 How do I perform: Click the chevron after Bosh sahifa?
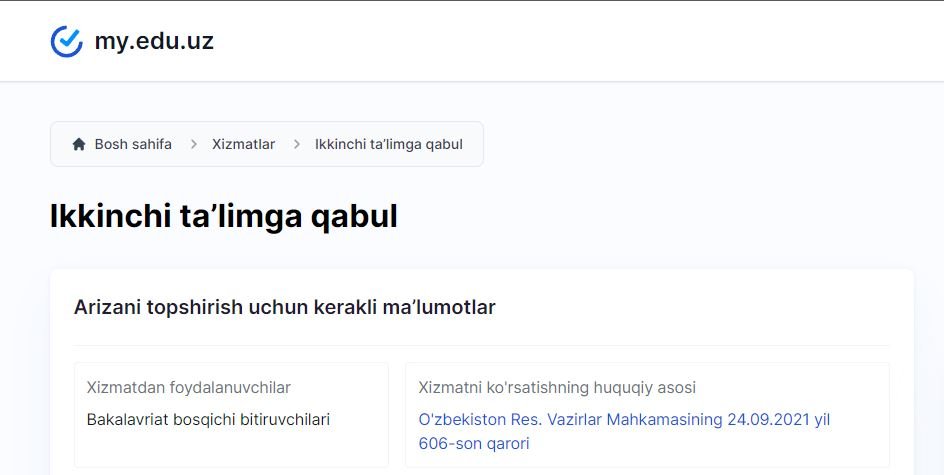click(x=194, y=144)
